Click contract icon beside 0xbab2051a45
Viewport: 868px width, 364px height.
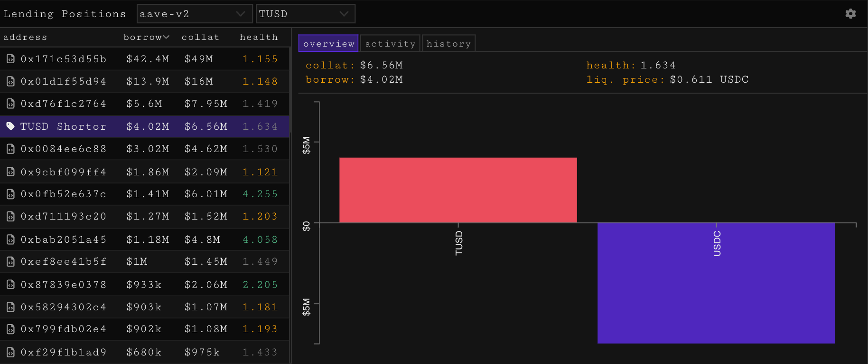click(10, 239)
